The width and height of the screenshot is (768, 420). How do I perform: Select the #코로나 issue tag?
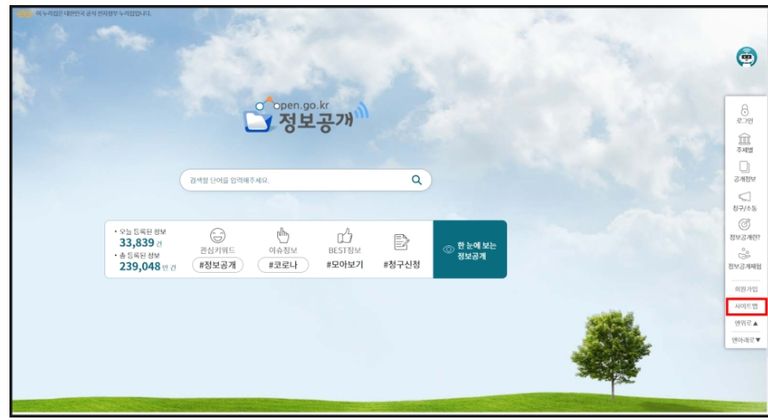[x=282, y=265]
